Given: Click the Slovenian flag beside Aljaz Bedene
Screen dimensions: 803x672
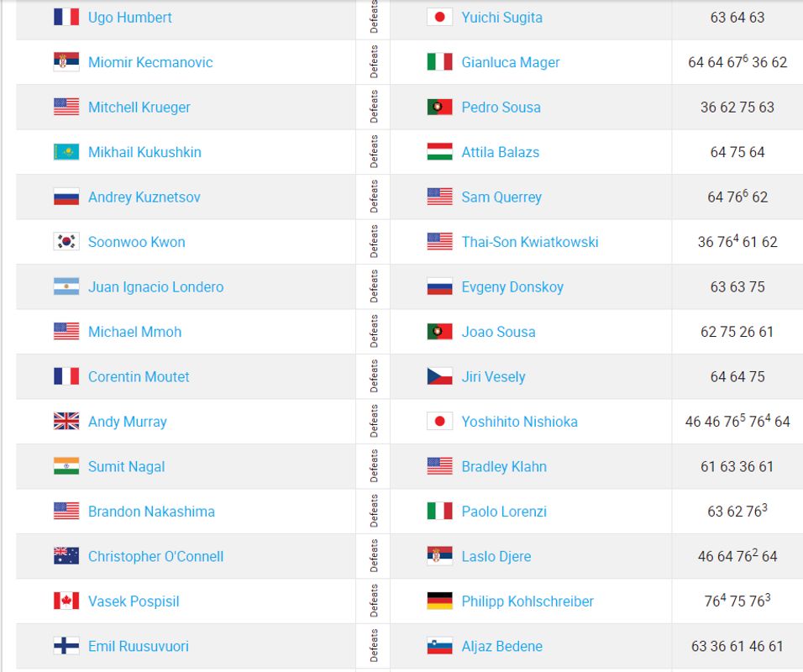Looking at the screenshot, I should tap(440, 646).
